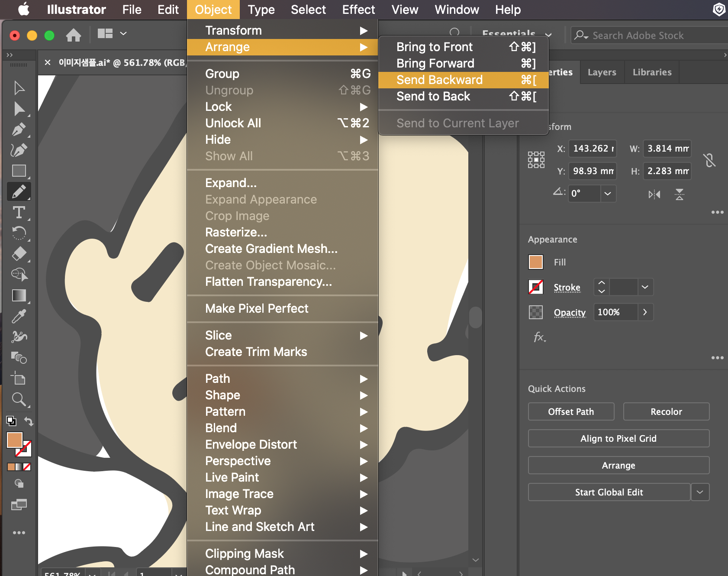728x576 pixels.
Task: Open the stroke weight dropdown
Action: click(645, 287)
